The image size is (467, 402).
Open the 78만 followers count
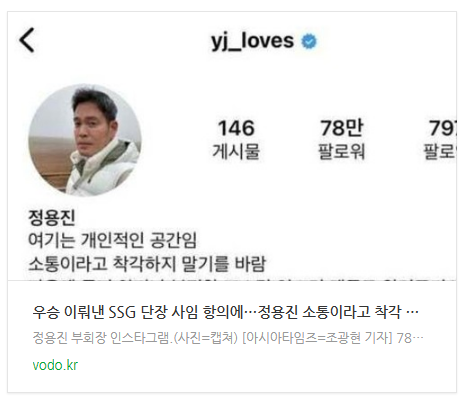342,139
